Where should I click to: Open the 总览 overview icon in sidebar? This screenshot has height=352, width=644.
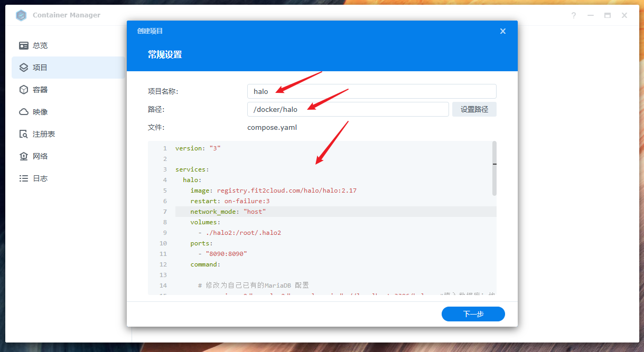[x=24, y=45]
